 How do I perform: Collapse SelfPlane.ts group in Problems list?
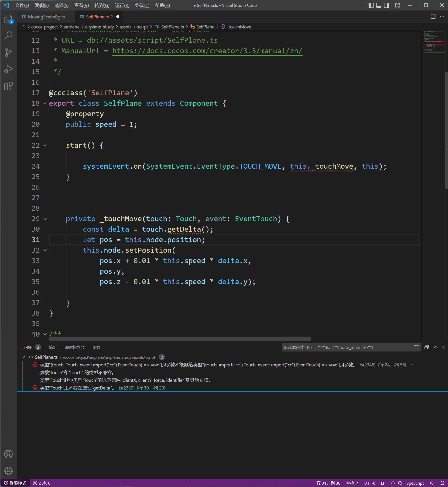[x=24, y=357]
